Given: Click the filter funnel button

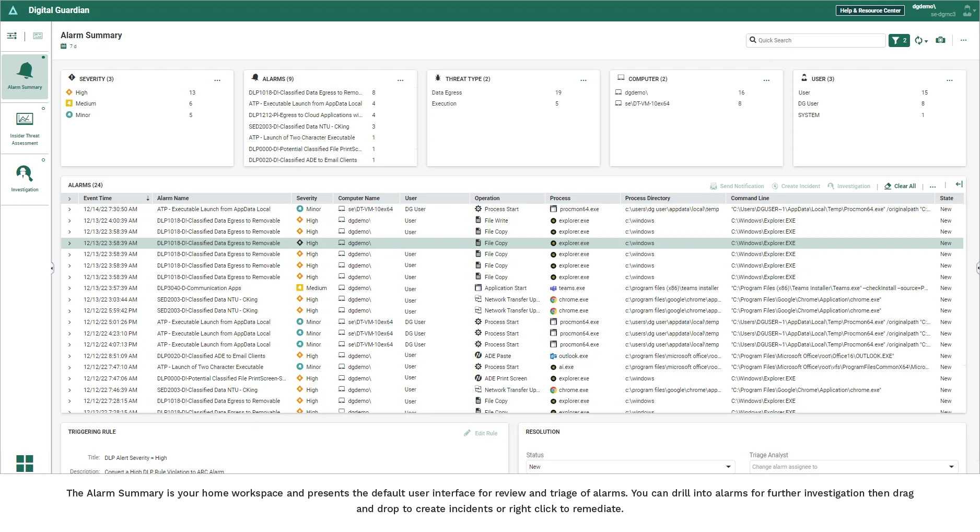Looking at the screenshot, I should click(899, 40).
